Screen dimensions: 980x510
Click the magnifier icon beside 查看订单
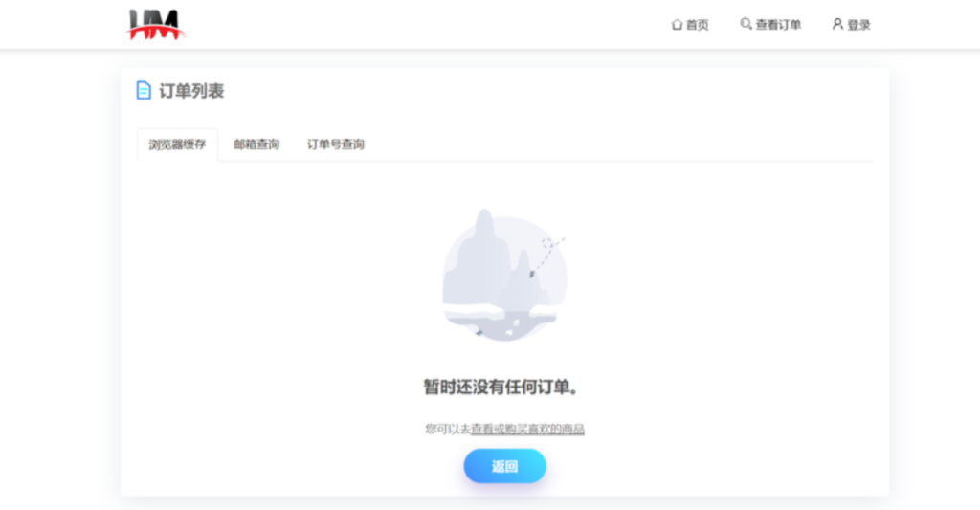coord(746,24)
